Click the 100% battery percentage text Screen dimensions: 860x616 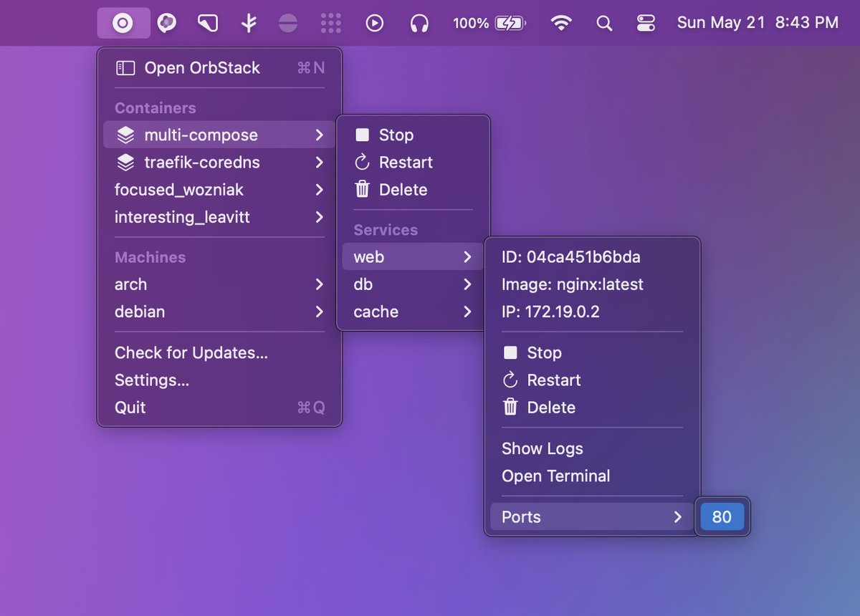pyautogui.click(x=471, y=23)
